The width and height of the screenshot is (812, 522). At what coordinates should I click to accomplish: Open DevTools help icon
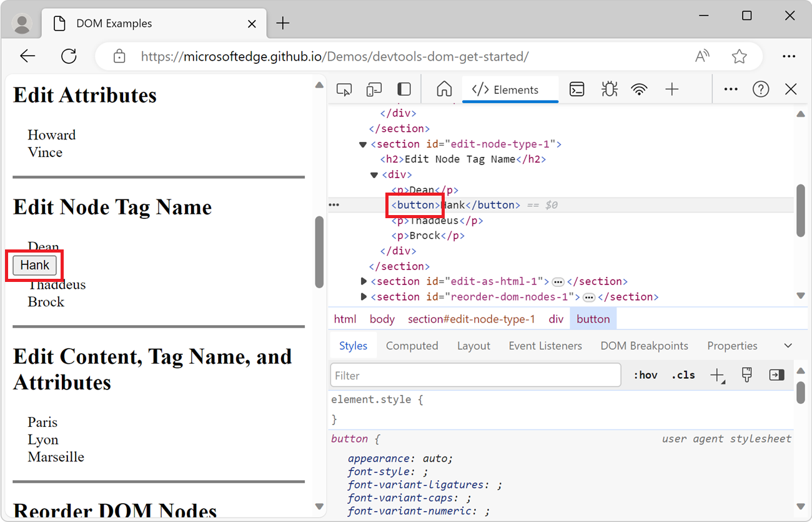760,89
